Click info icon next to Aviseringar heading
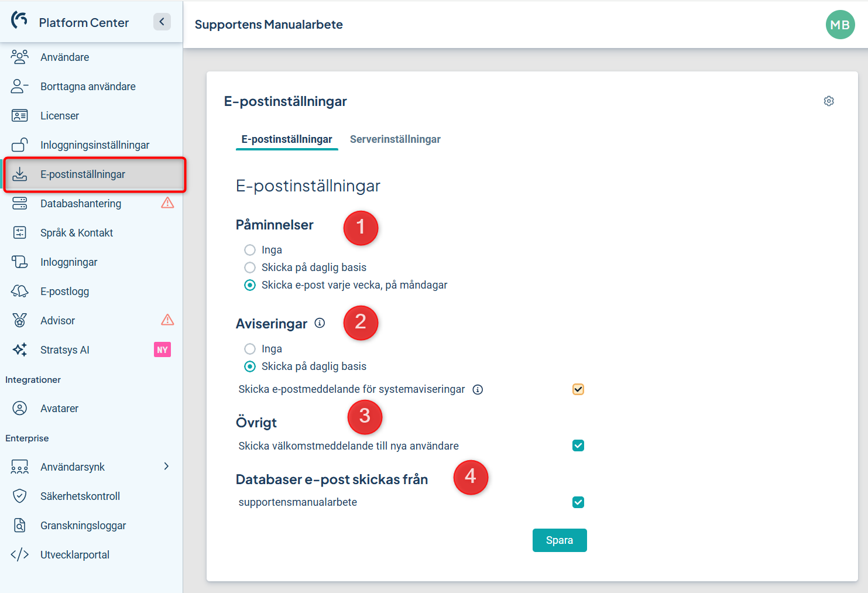The image size is (868, 593). pos(320,323)
